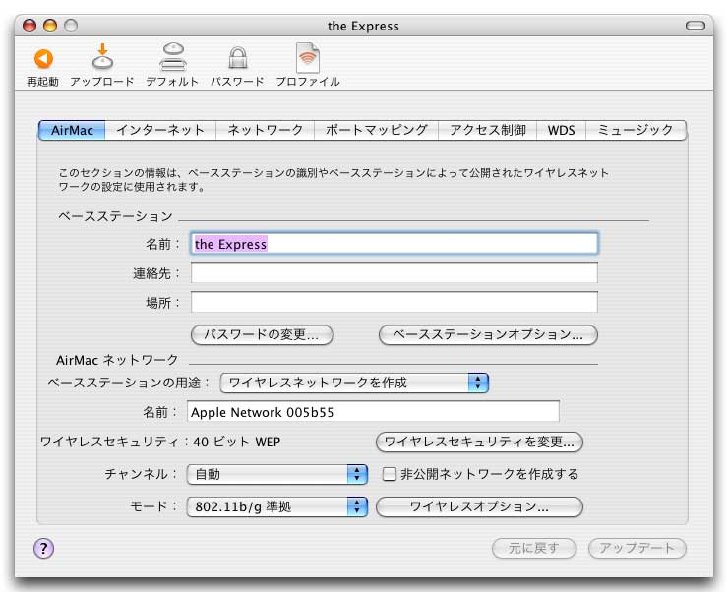Open the ベースステーションの用途 dropdown
Image resolution: width=728 pixels, height=592 pixels.
pyautogui.click(x=354, y=383)
